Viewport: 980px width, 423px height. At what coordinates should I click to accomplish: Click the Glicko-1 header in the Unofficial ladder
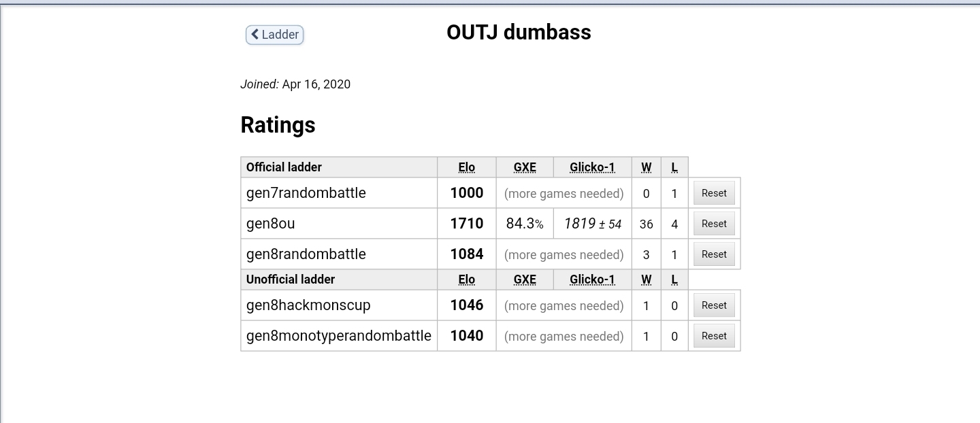tap(592, 280)
